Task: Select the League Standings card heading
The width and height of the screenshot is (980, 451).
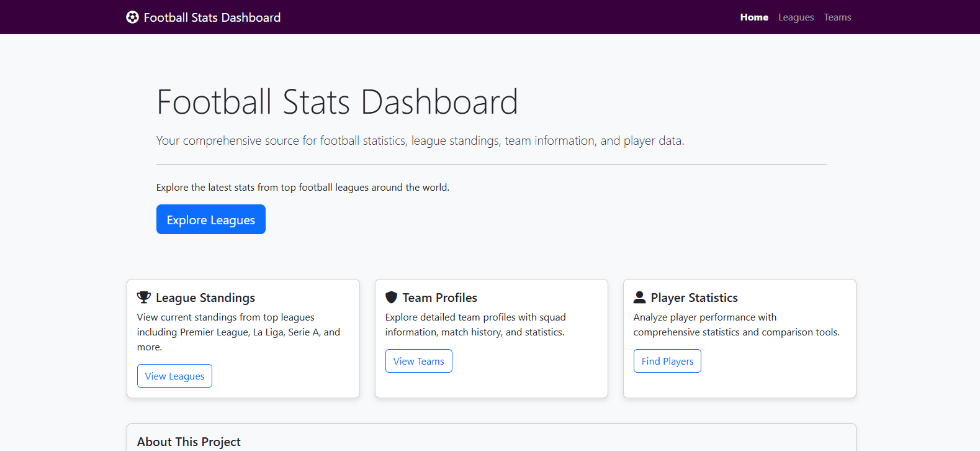Action: point(206,298)
